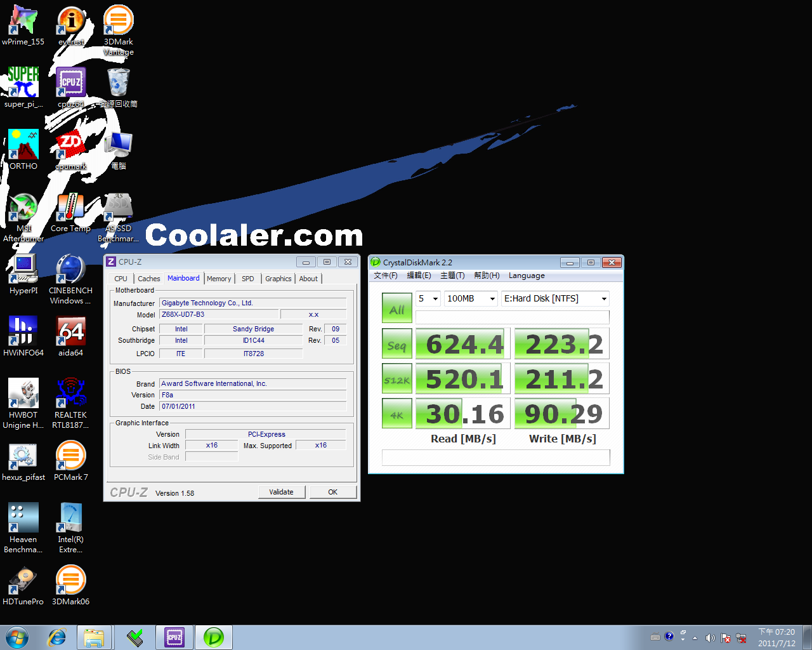The width and height of the screenshot is (812, 650).
Task: Start the 4K benchmark test
Action: point(397,414)
